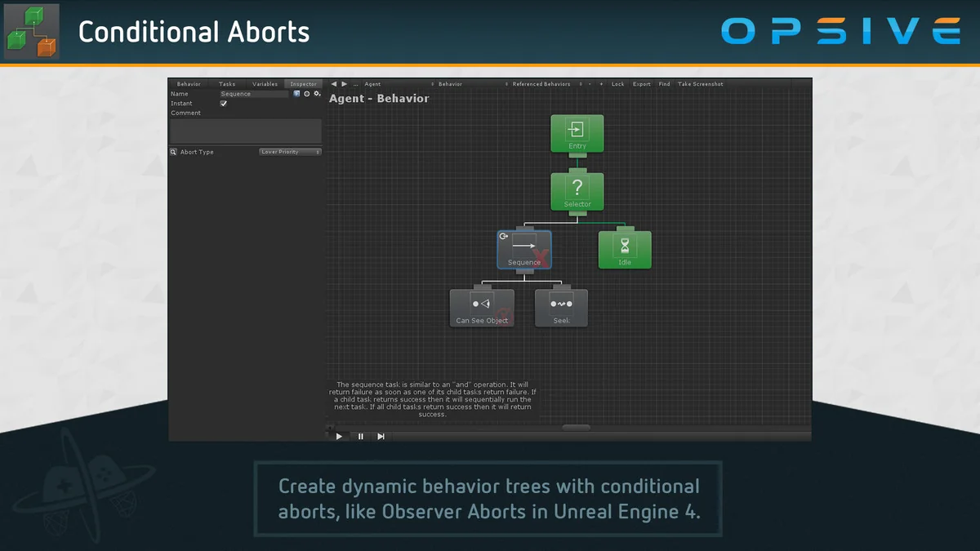Open the Abort Type dropdown set to Lower Priority
The height and width of the screenshot is (551, 980).
pos(290,152)
